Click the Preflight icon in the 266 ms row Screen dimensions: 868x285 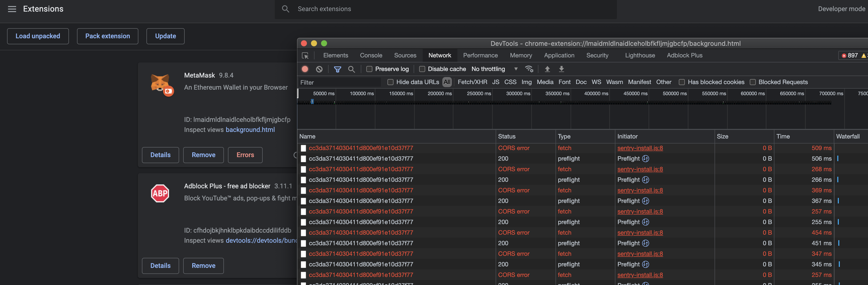coord(646,180)
